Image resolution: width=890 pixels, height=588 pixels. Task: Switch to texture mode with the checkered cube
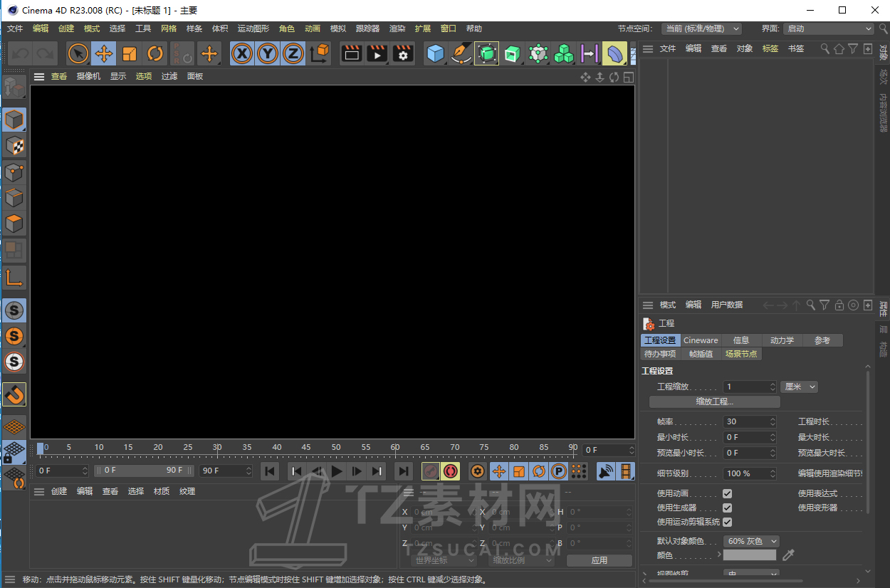point(14,146)
